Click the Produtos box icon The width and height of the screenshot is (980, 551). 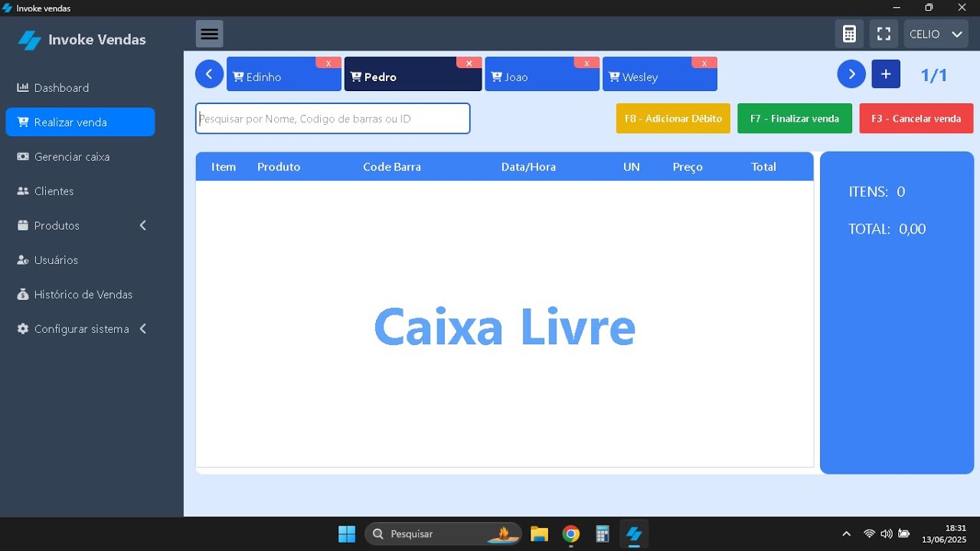click(x=23, y=226)
